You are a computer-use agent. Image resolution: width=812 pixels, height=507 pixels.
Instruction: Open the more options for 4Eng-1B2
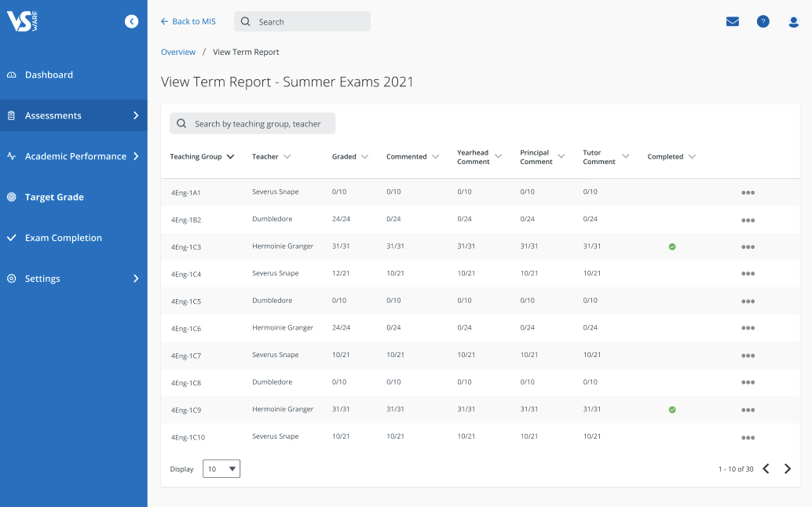point(748,220)
